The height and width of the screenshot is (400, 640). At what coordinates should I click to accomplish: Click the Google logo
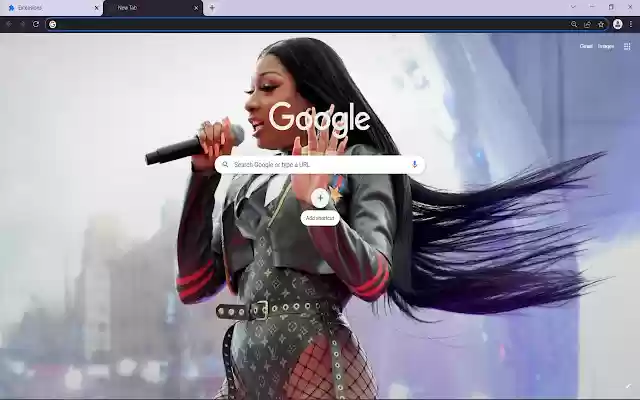(x=320, y=118)
